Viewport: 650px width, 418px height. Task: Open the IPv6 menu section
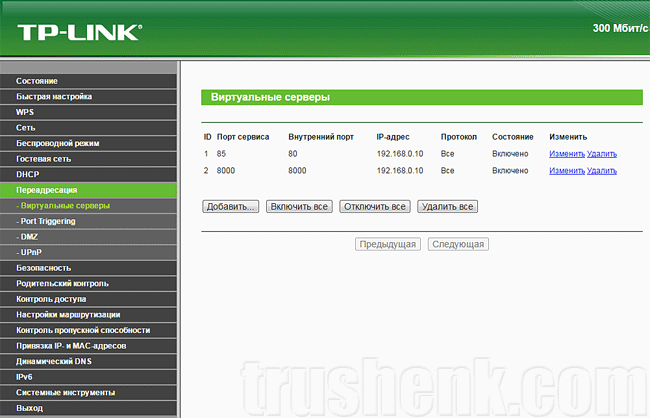88,377
